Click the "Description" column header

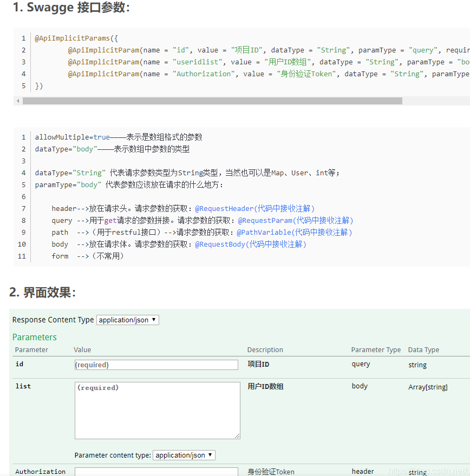pyautogui.click(x=265, y=350)
